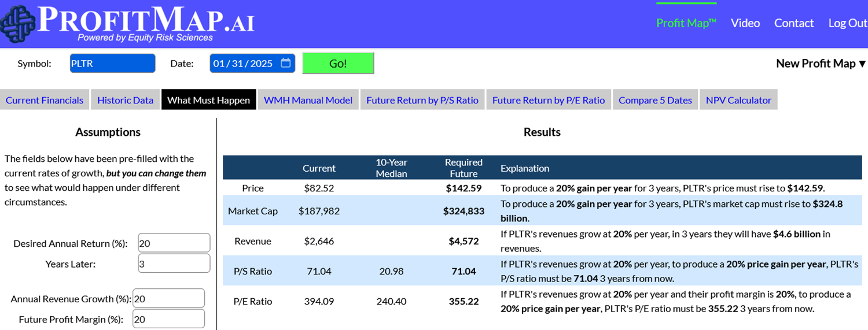Image resolution: width=868 pixels, height=330 pixels.
Task: Click Log Out in the top navigation
Action: pos(848,23)
